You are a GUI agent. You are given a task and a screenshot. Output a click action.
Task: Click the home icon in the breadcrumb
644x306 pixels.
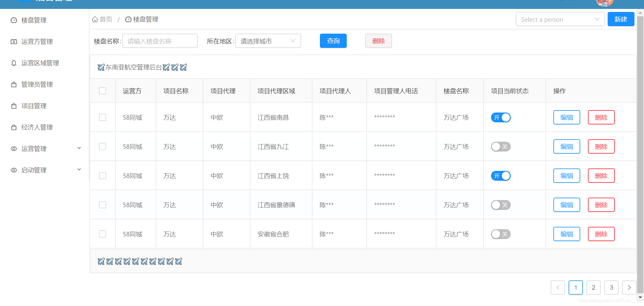[95, 19]
